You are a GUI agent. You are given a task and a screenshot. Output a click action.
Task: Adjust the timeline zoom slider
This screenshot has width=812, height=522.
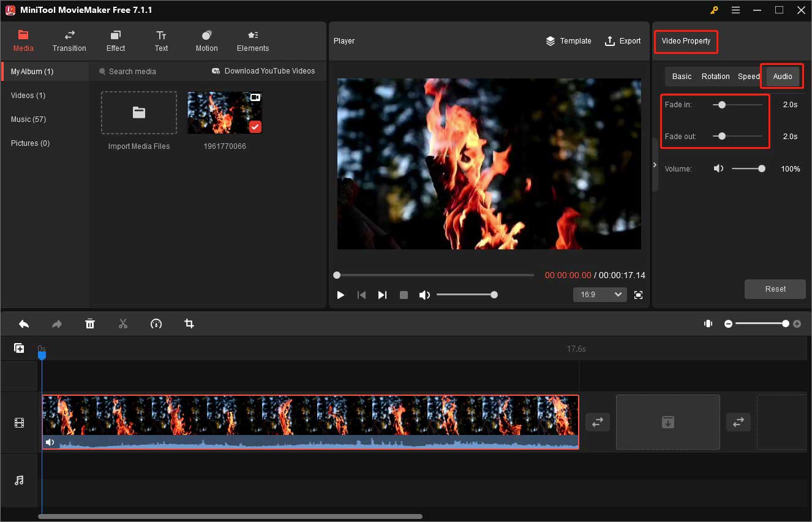762,323
